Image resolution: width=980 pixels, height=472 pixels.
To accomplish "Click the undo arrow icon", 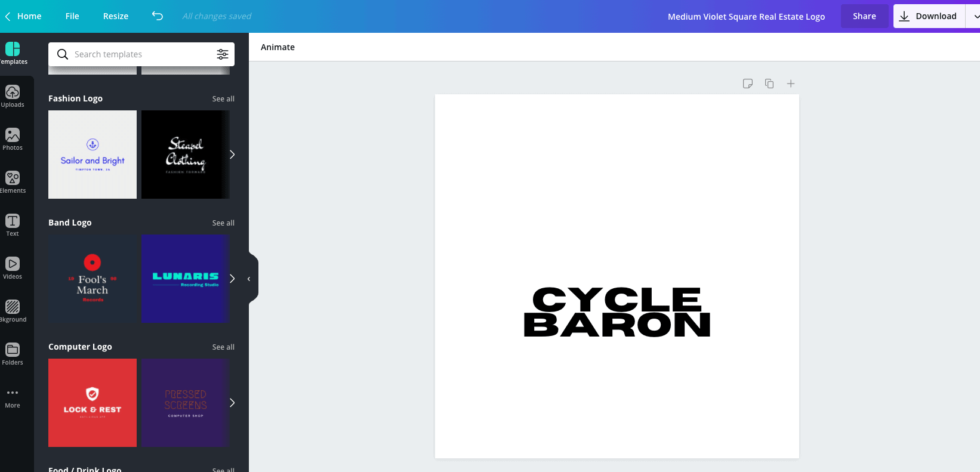I will click(158, 16).
